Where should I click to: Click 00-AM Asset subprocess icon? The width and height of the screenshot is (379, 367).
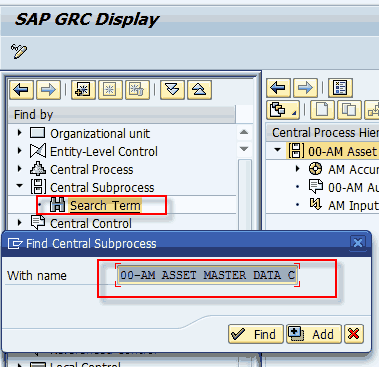pyautogui.click(x=296, y=151)
